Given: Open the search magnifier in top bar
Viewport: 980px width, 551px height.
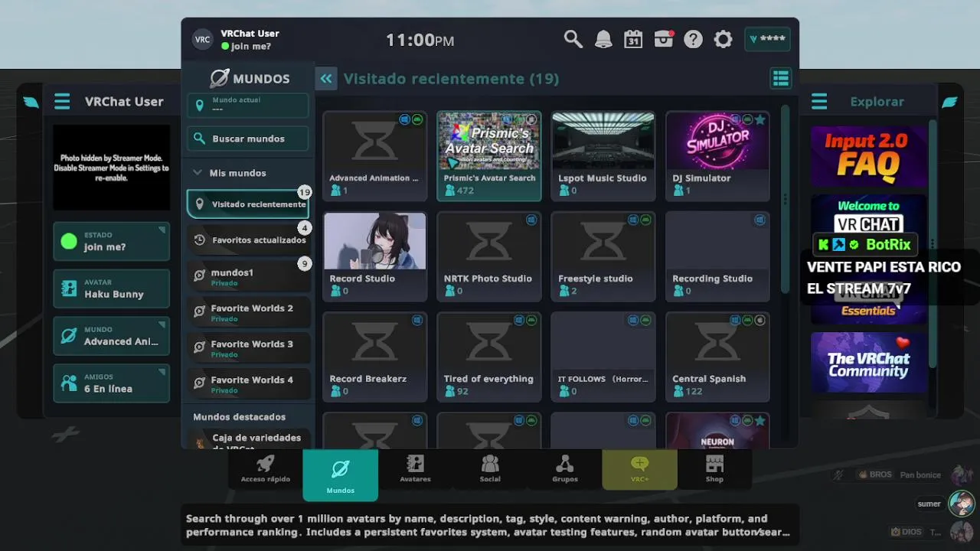Looking at the screenshot, I should coord(573,39).
